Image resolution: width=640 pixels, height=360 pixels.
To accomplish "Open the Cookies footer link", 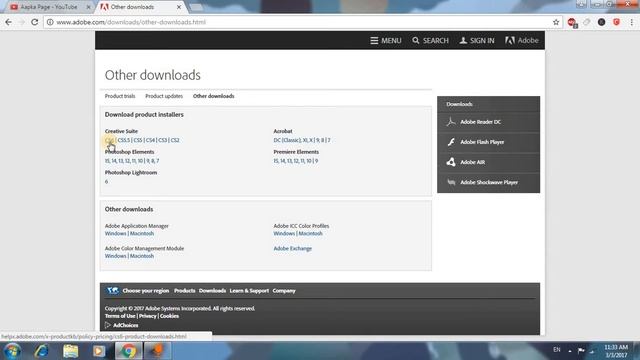I will pos(169,316).
